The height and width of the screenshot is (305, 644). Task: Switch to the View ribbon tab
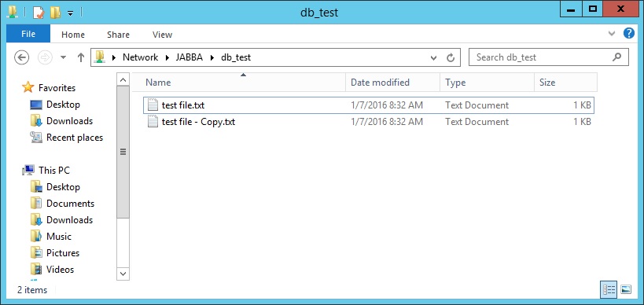coord(162,35)
